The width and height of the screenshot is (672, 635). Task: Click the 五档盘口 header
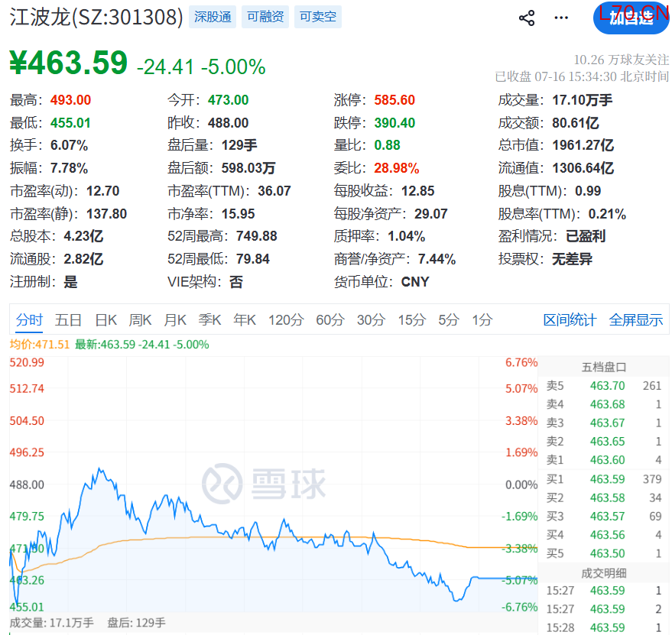pyautogui.click(x=604, y=368)
